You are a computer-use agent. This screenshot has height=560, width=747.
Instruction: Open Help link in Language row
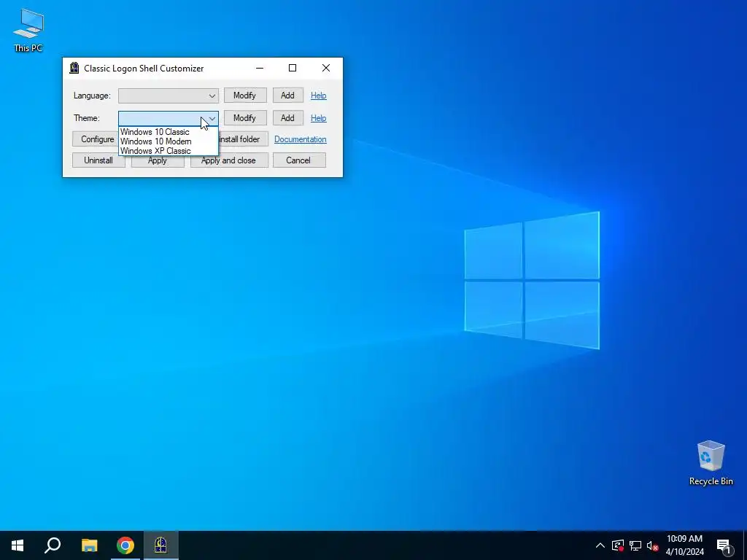pos(318,96)
